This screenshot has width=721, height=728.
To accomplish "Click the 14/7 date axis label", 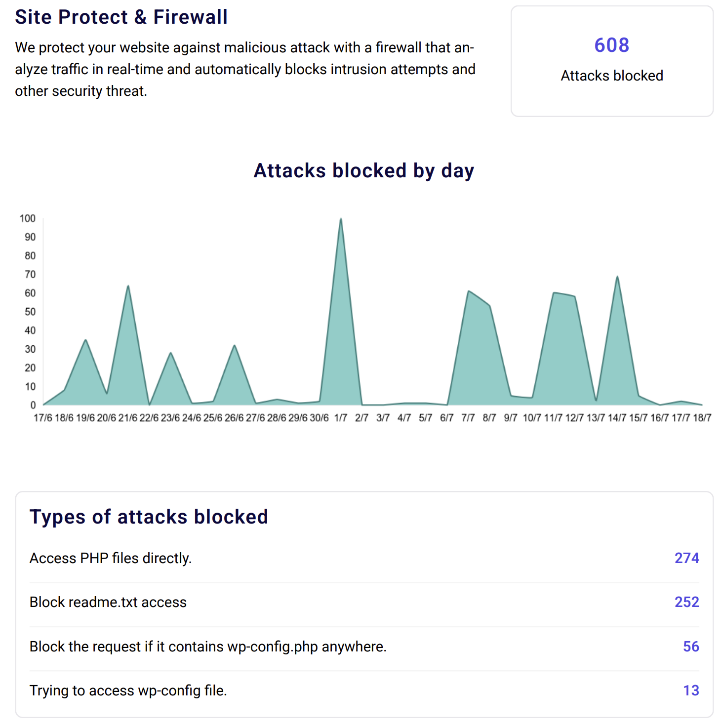I will (617, 418).
